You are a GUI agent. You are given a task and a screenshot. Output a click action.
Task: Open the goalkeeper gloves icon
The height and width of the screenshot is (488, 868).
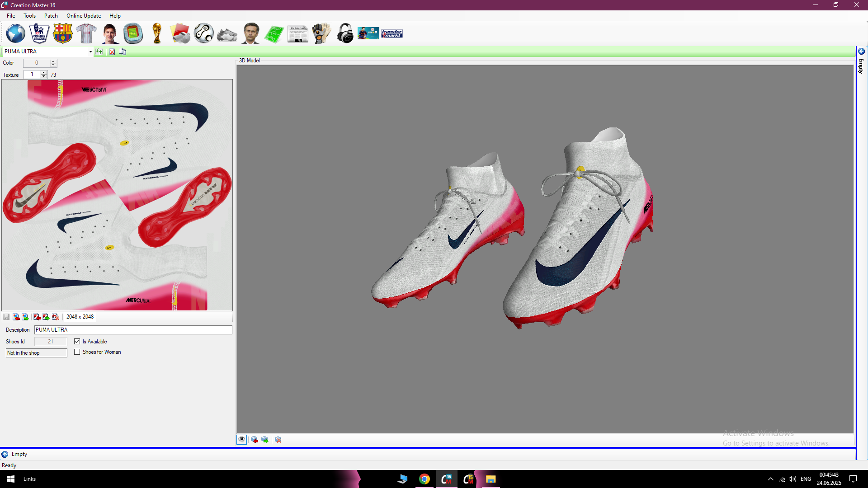pyautogui.click(x=321, y=33)
